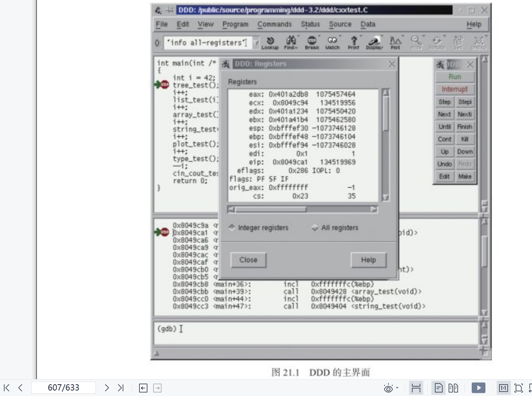This screenshot has width=532, height=396.
Task: Click the page number field 607/633
Action: click(63, 388)
